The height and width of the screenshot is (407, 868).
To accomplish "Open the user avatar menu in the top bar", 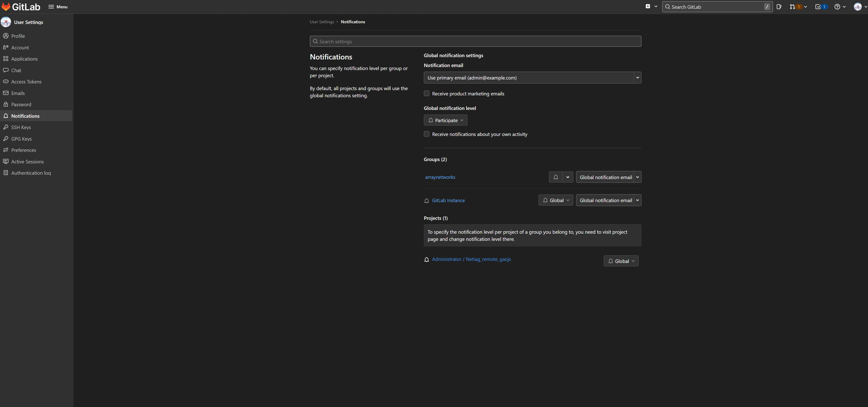I will [x=858, y=7].
